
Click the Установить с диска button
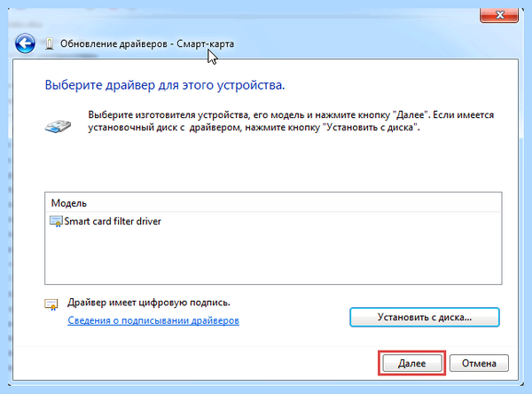(425, 317)
